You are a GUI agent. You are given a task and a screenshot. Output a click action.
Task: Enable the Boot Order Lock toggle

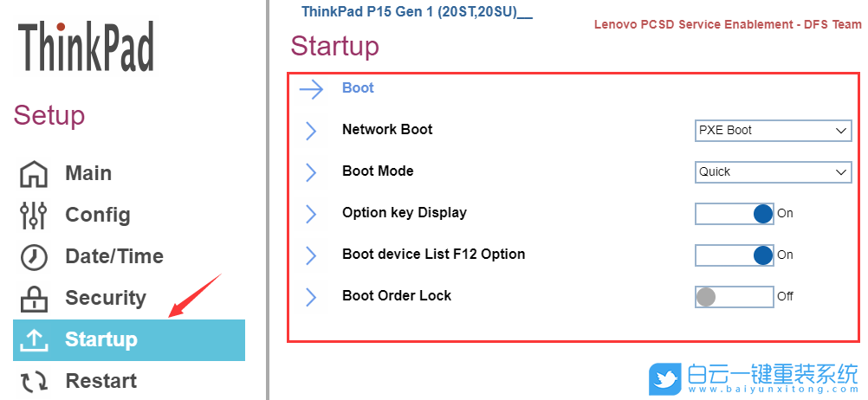[735, 296]
